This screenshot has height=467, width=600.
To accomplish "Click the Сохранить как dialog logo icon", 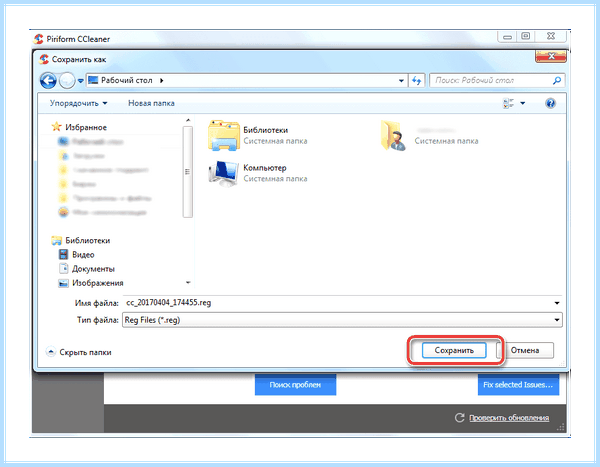I will 44,59.
